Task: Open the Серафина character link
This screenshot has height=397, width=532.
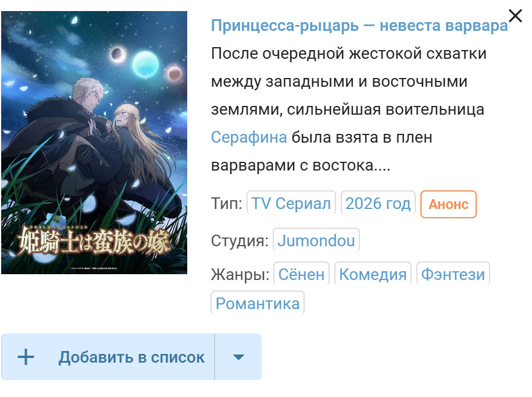Action: [x=249, y=137]
